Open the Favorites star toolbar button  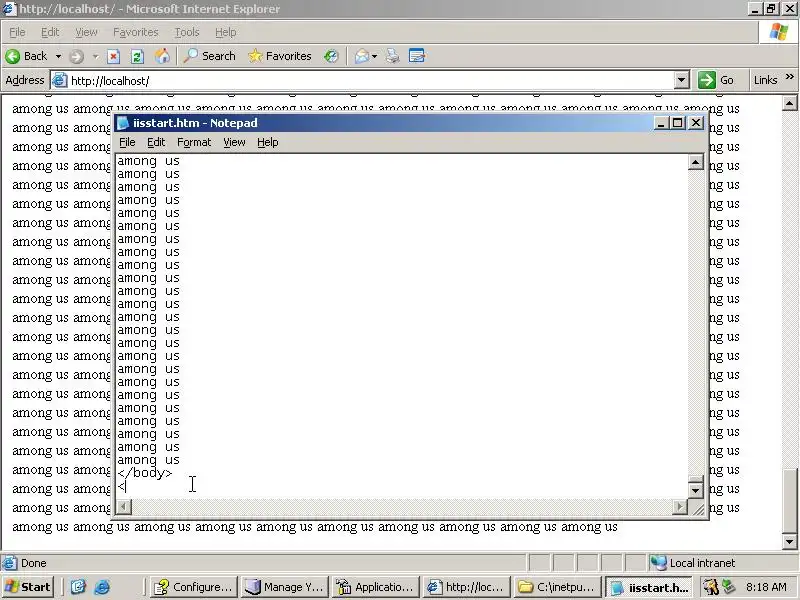(x=280, y=56)
